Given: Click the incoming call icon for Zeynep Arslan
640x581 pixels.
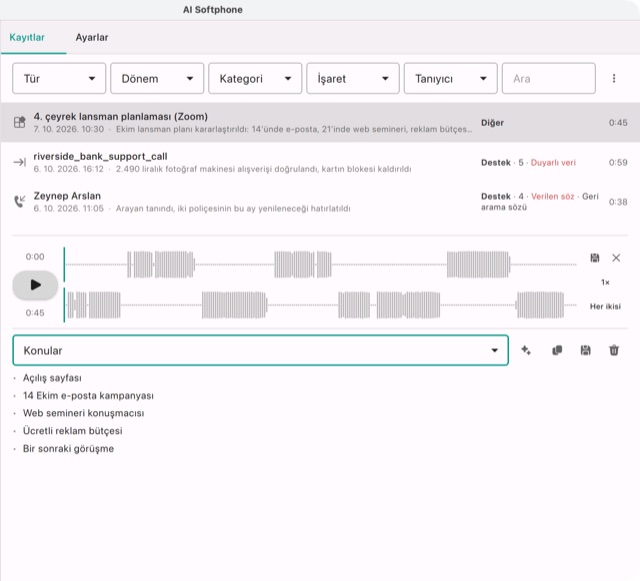Looking at the screenshot, I should pyautogui.click(x=19, y=201).
